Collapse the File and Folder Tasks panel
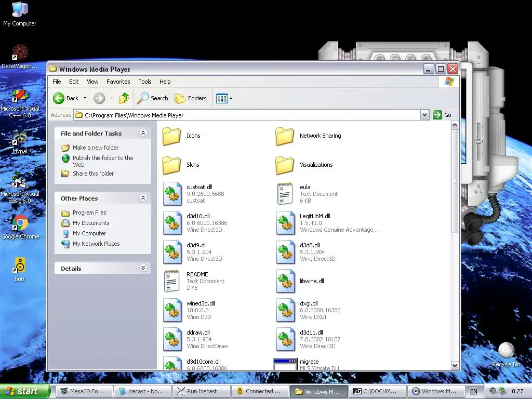The width and height of the screenshot is (532, 399). click(x=143, y=133)
